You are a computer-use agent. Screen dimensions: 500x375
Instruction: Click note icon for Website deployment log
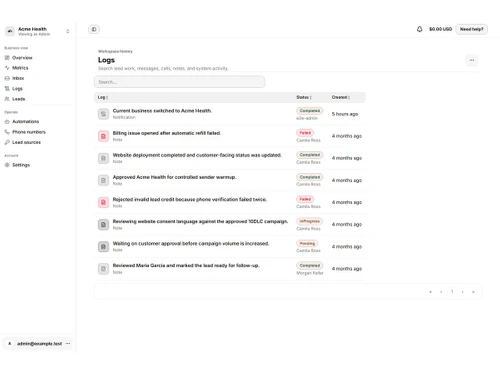103,158
